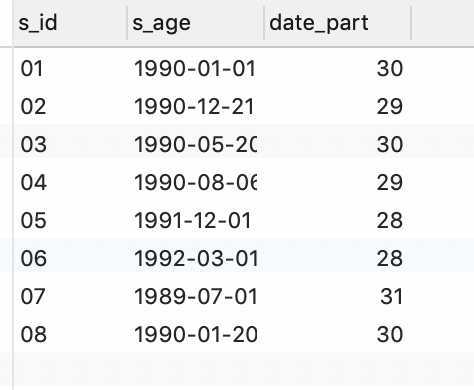
Task: Select the cell with date 1989-07-01
Action: (195, 297)
